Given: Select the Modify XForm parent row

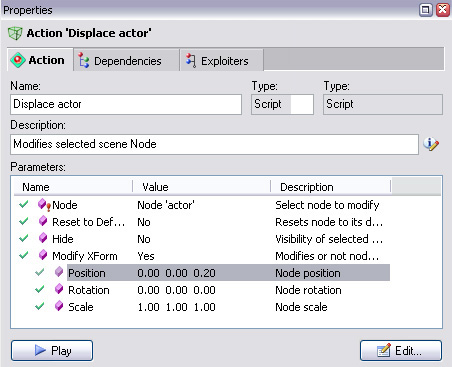Looking at the screenshot, I should (x=202, y=256).
